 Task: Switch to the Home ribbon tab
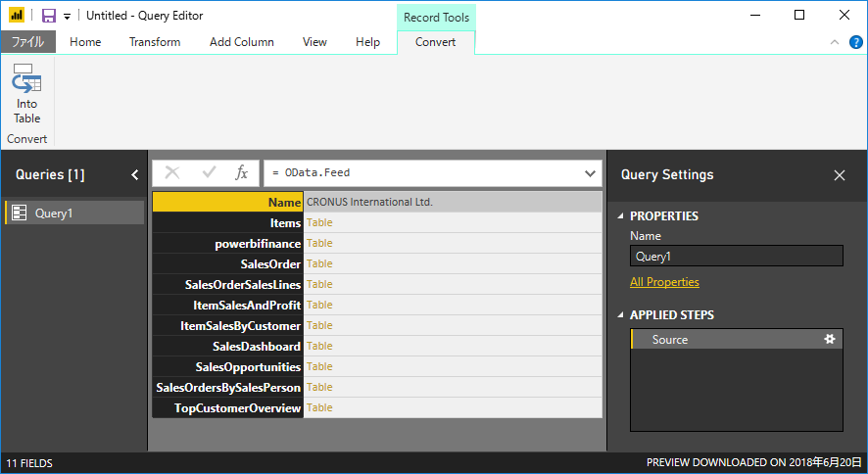(x=85, y=42)
